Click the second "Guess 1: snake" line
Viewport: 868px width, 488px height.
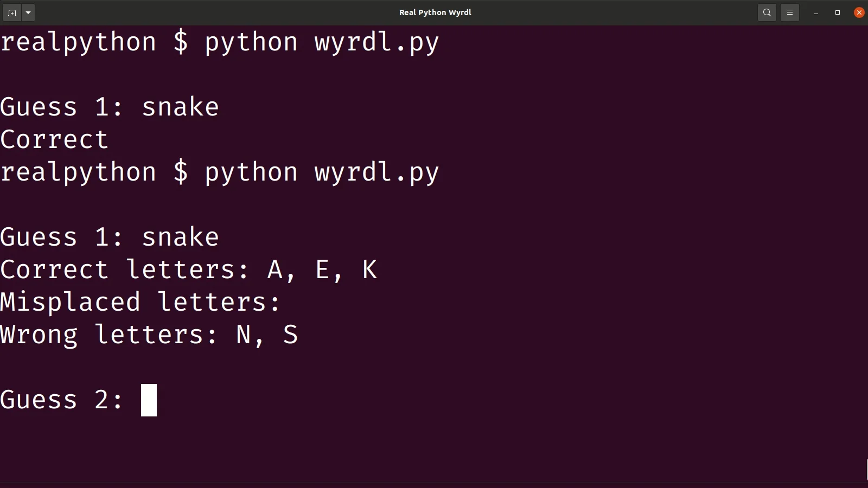tap(110, 237)
